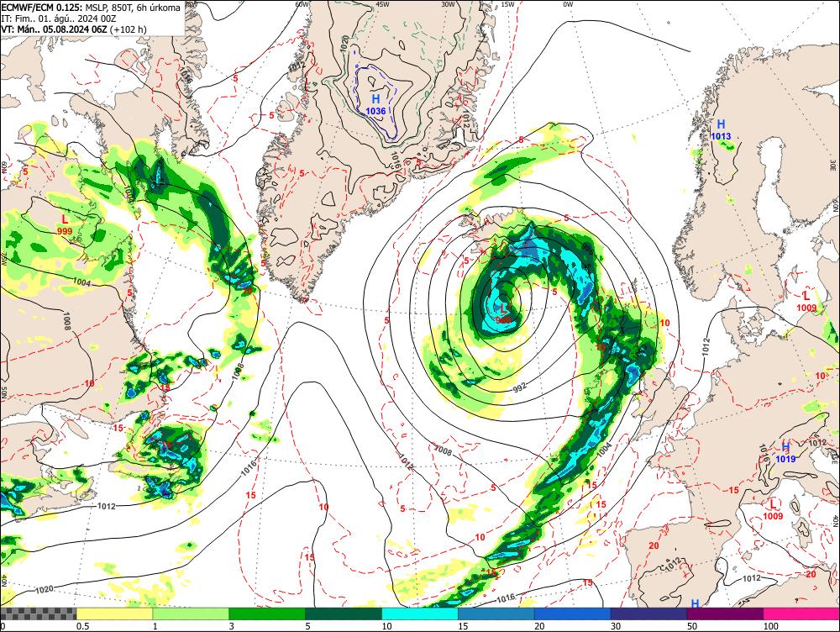Screen dimensions: 840x632
Task: Click the '30W' longitude label at top
Action: click(x=448, y=4)
